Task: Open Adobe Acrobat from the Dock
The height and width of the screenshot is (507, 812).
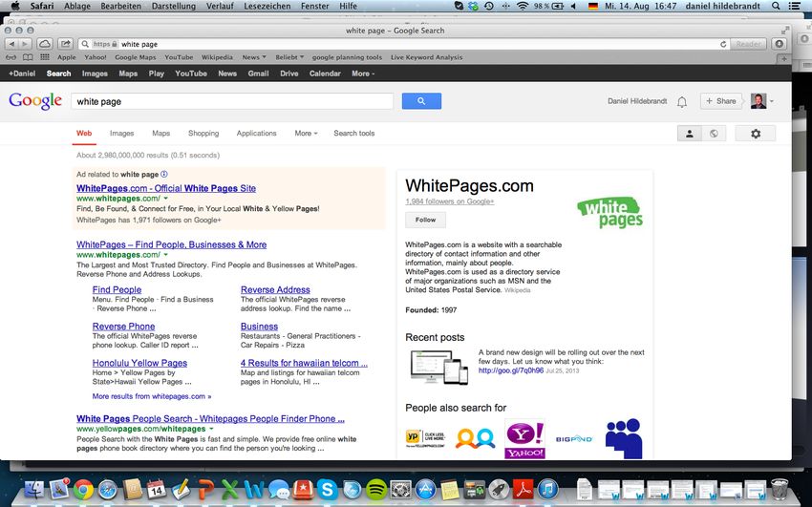Action: click(x=524, y=489)
